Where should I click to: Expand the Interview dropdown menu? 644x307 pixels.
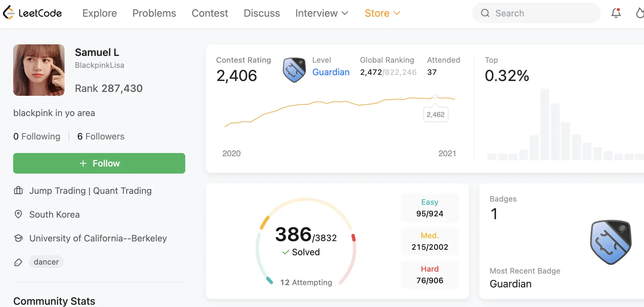coord(322,13)
